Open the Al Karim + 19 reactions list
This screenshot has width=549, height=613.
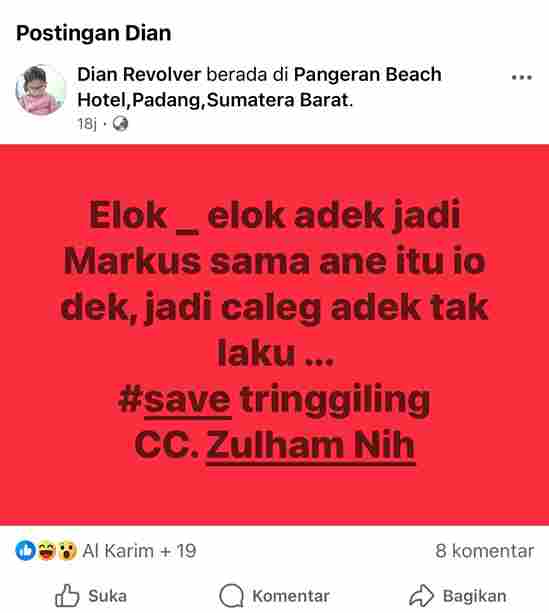pos(139,551)
